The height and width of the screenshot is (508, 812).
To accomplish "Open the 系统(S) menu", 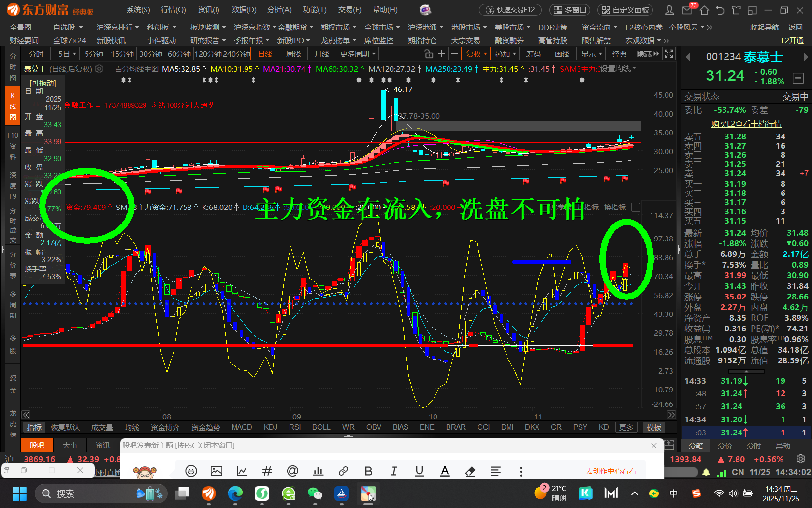I will (138, 10).
